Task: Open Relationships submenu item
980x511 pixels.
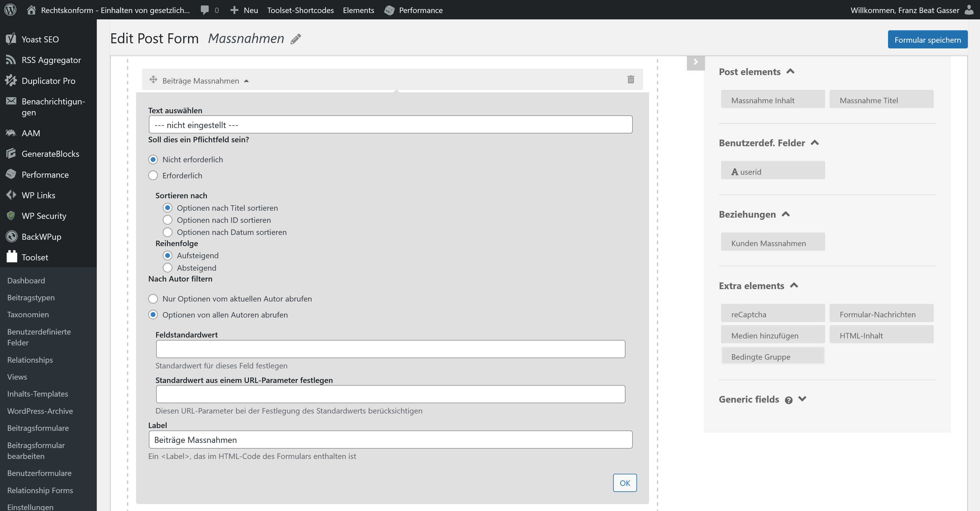Action: pos(30,360)
